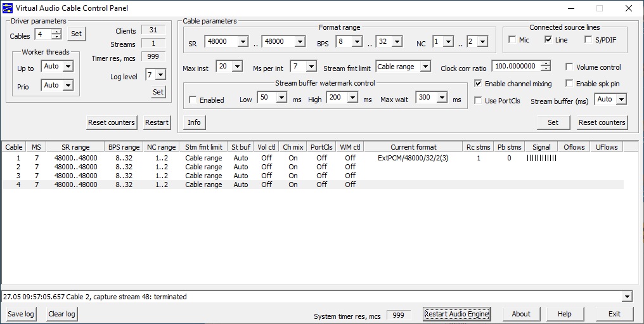Open the Worker threads Prio dropdown

pos(68,86)
